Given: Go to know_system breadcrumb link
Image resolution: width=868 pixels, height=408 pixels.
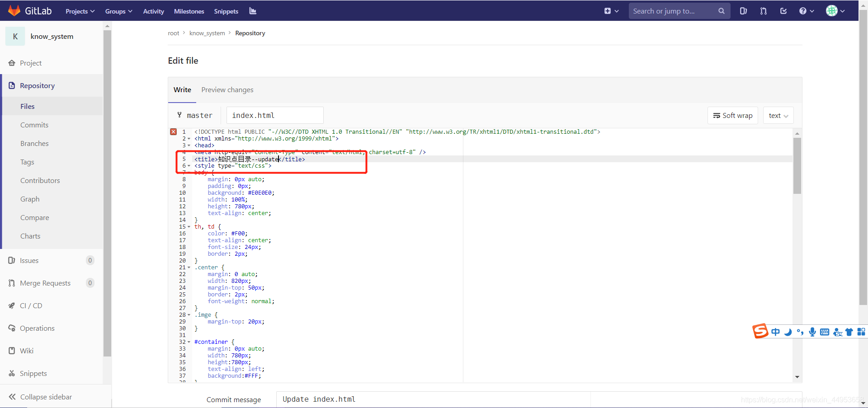Looking at the screenshot, I should click(x=207, y=33).
